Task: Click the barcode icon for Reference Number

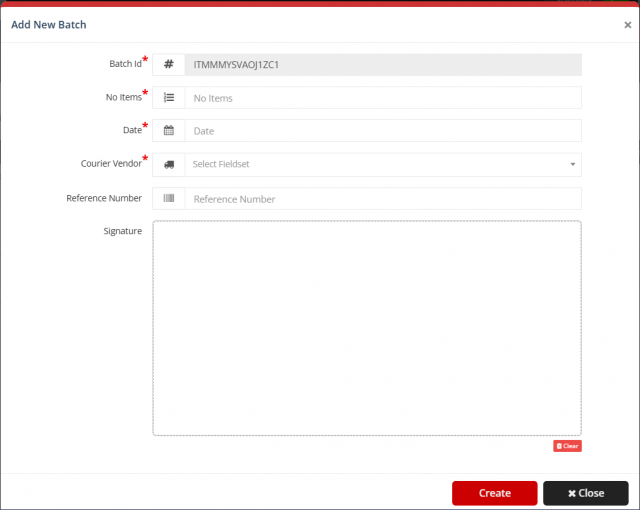Action: pyautogui.click(x=168, y=199)
